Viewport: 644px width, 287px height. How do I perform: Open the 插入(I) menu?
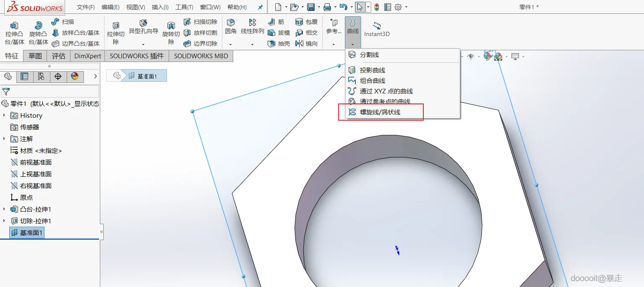point(160,7)
